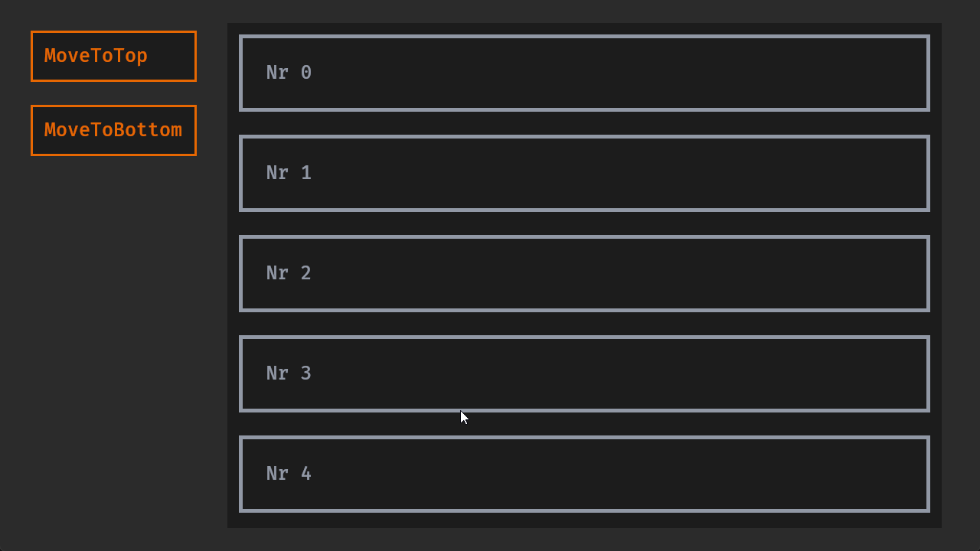Image resolution: width=980 pixels, height=551 pixels.
Task: Select the list item labeled Nr 0
Action: (584, 73)
